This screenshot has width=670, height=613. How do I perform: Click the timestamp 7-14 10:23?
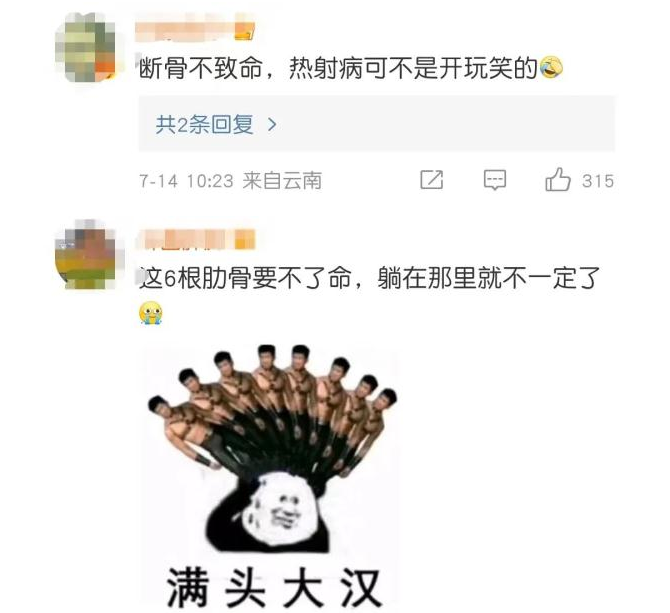(x=186, y=181)
